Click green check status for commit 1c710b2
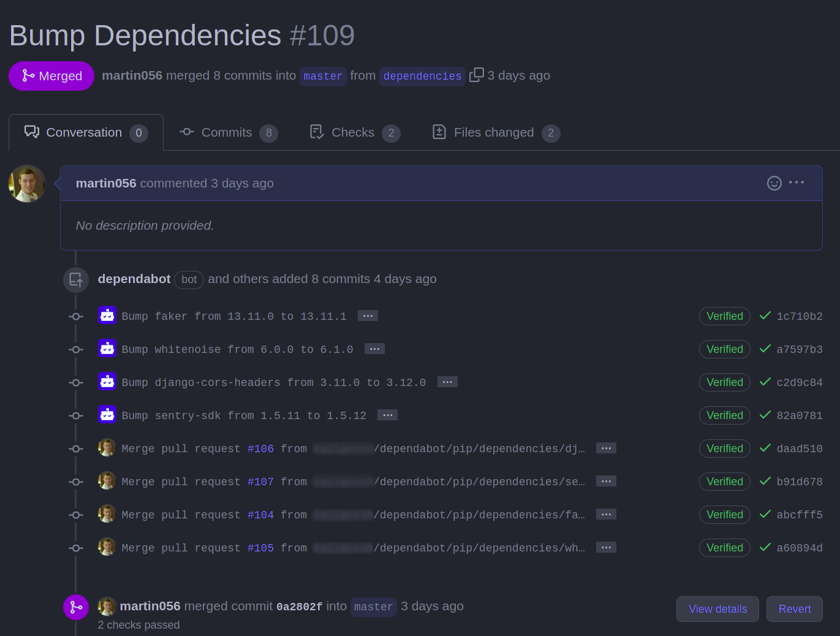Image resolution: width=840 pixels, height=636 pixels. click(x=765, y=316)
